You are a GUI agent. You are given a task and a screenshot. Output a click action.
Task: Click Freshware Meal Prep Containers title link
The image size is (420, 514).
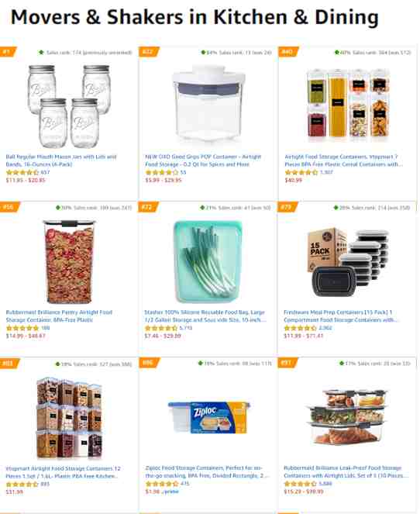[x=341, y=316]
